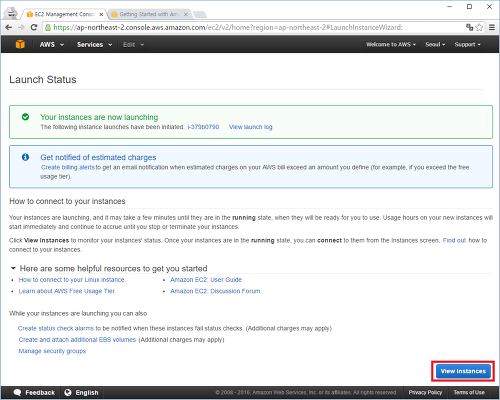Viewport: 500px width, 400px height.
Task: Click the browser forward arrow
Action: [21, 27]
